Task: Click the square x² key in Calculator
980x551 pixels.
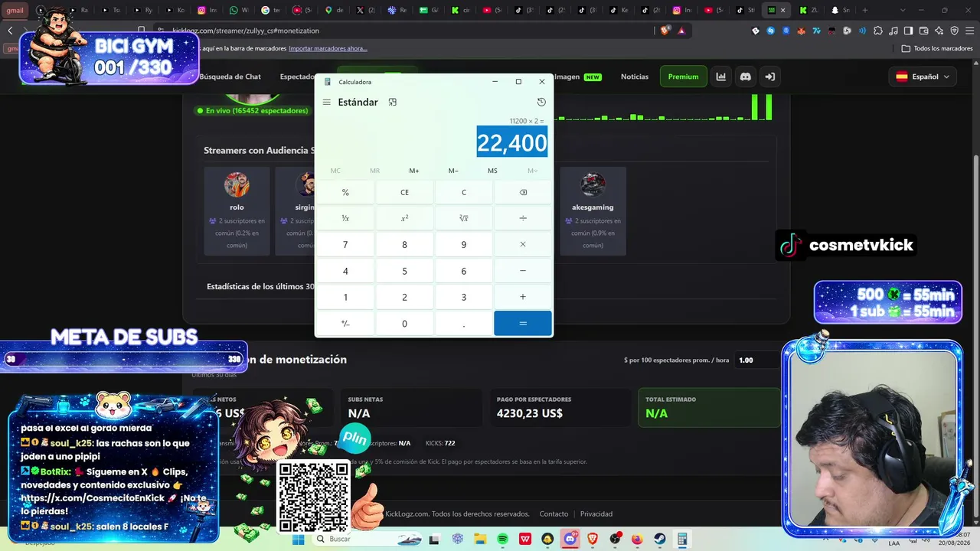Action: click(404, 218)
